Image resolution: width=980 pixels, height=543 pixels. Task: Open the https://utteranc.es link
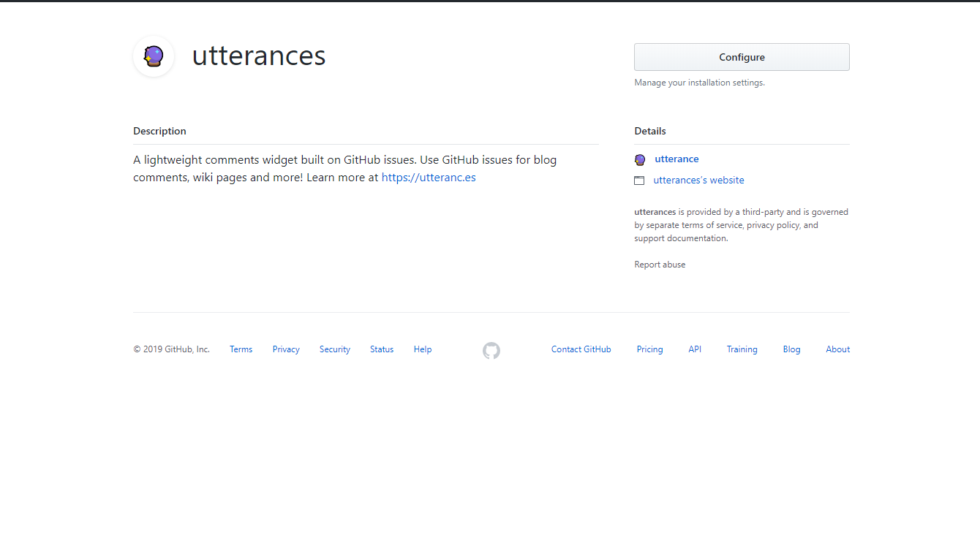point(429,177)
